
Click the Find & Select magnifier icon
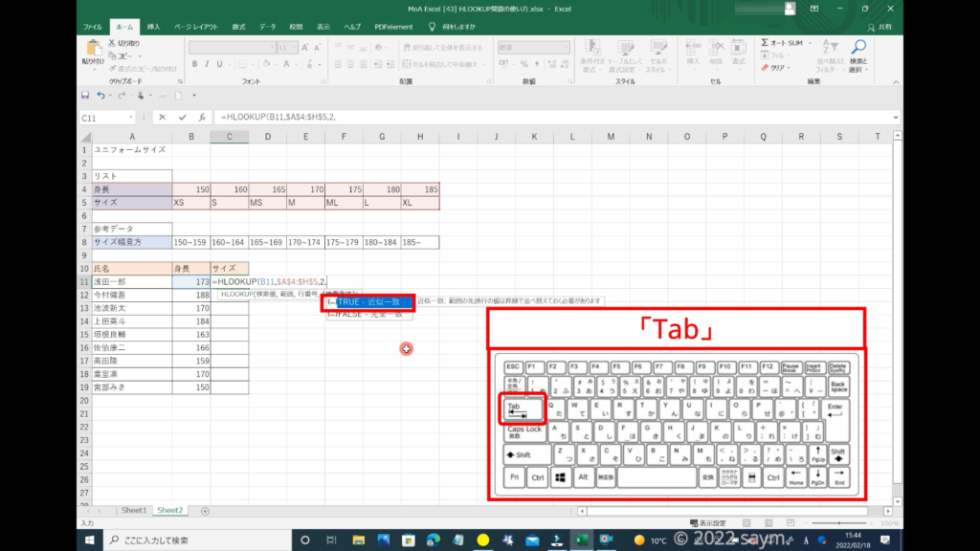click(x=857, y=48)
